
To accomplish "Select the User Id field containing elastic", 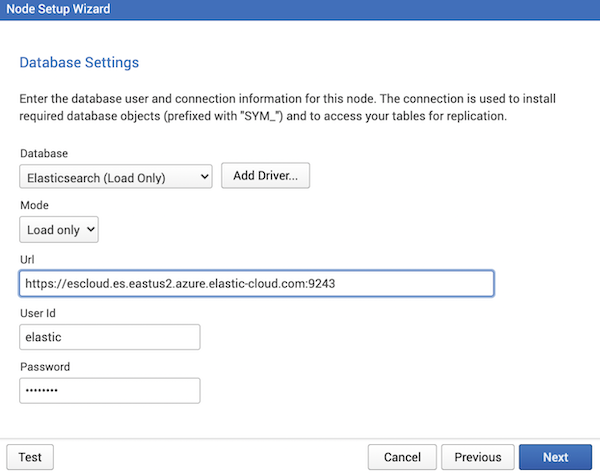I will [110, 337].
